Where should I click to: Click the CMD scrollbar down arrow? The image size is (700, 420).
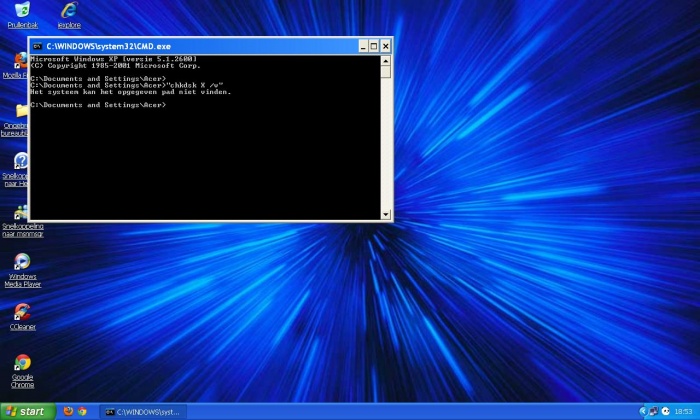(x=386, y=214)
